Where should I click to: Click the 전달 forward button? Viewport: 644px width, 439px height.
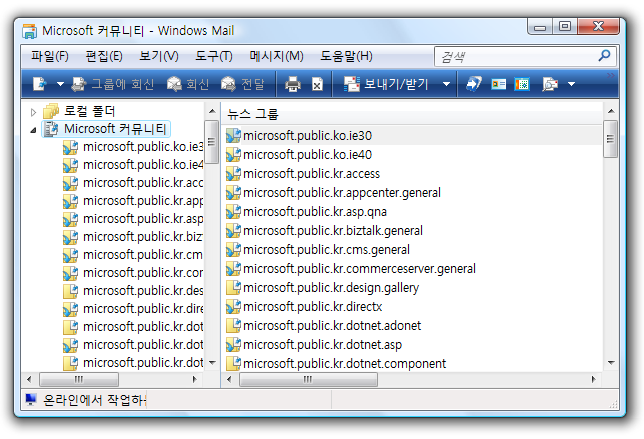(242, 84)
